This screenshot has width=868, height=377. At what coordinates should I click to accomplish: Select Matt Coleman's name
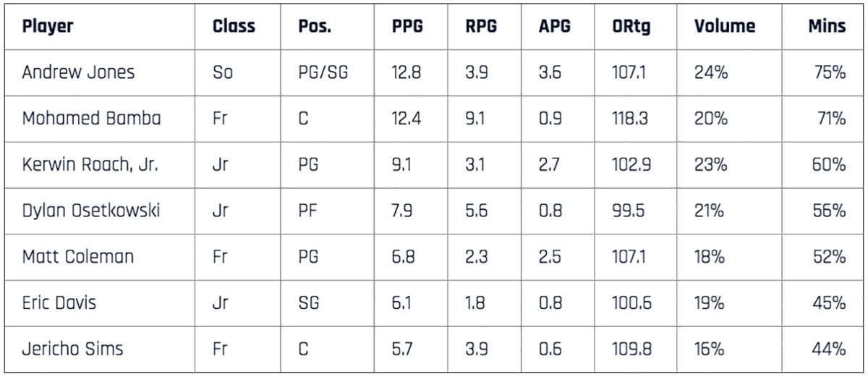[x=77, y=257]
